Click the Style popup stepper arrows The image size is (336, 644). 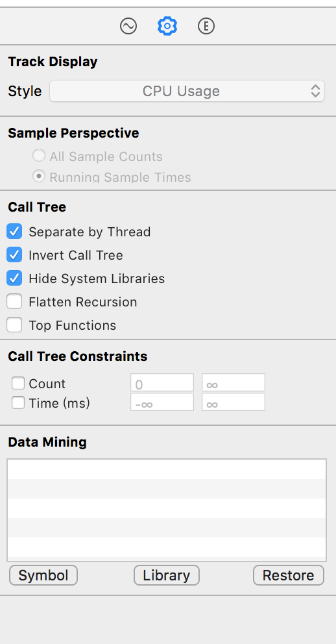(315, 91)
